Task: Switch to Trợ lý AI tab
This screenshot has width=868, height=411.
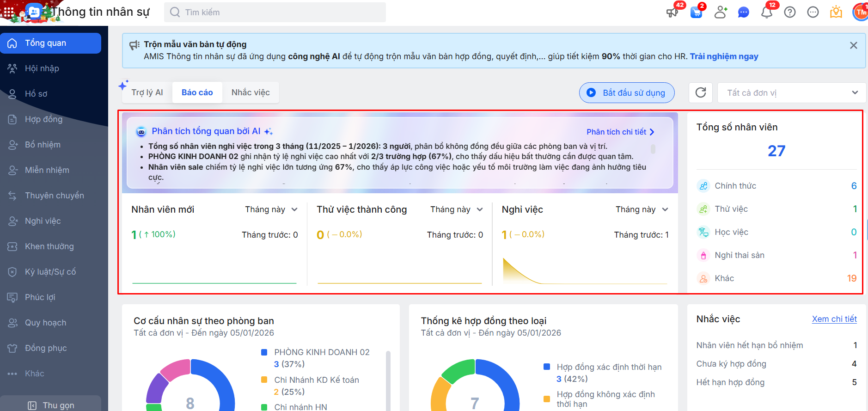Action: point(147,92)
